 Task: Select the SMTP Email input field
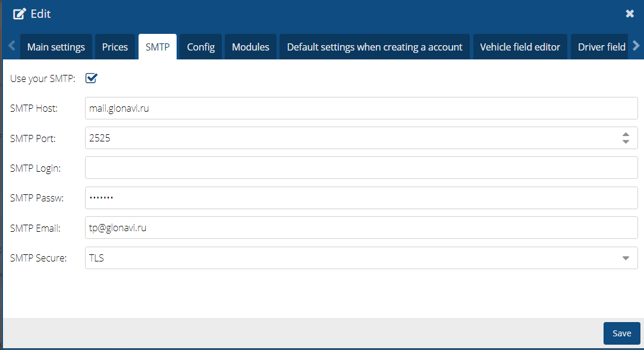pyautogui.click(x=361, y=228)
